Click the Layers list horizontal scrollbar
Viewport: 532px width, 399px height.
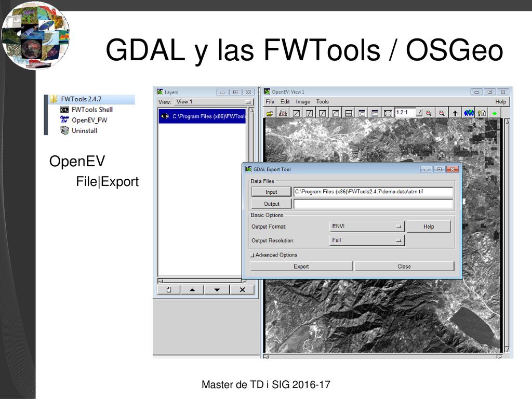202,281
